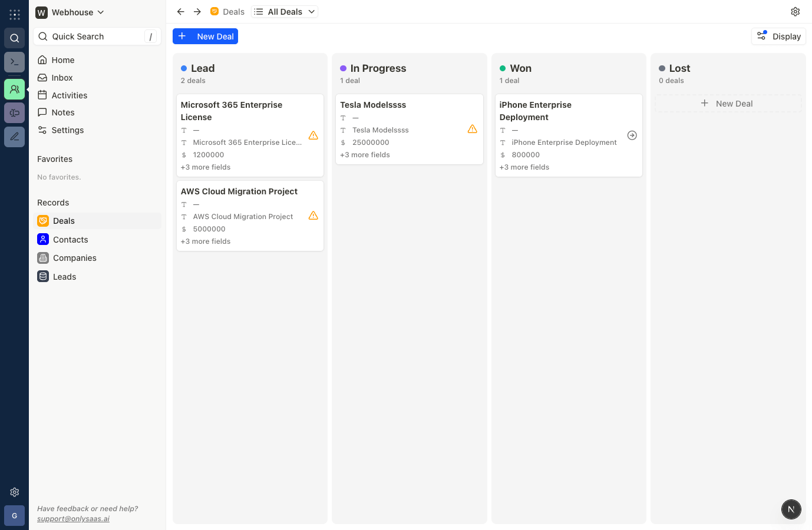Open iPhone Enterprise Deployment deal title
The height and width of the screenshot is (530, 812).
point(535,111)
